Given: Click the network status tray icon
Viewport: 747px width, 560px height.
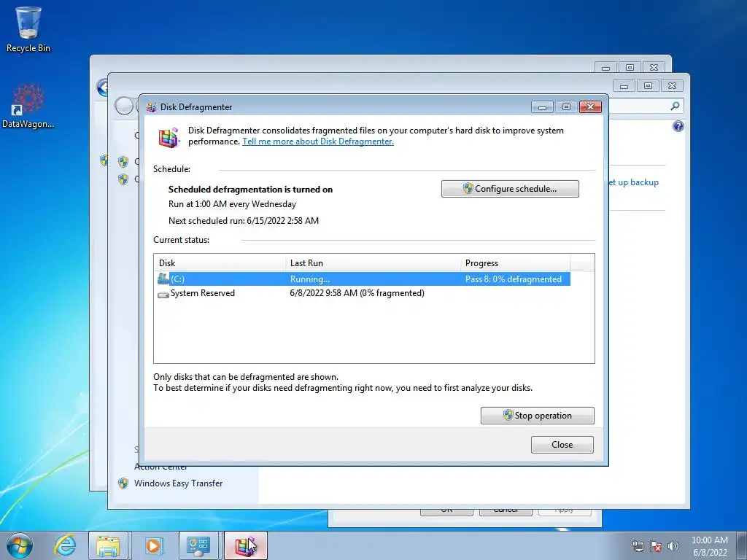Looking at the screenshot, I should click(x=638, y=546).
